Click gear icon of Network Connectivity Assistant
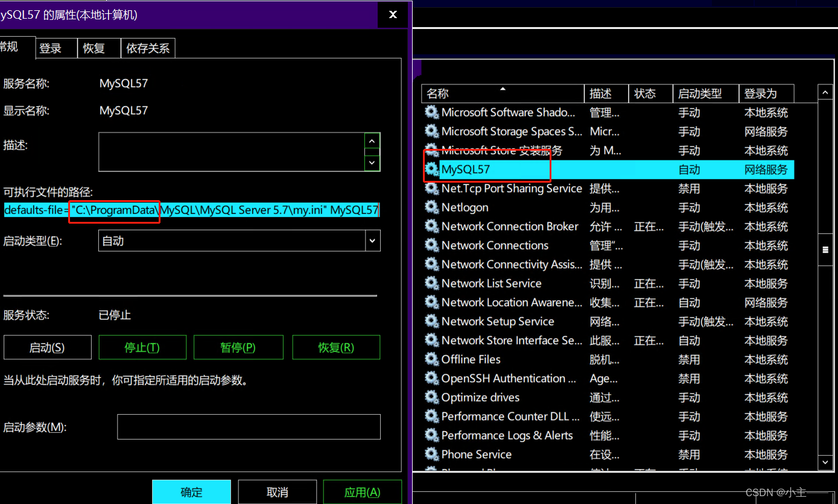Screen dimensions: 838x504 [431, 265]
